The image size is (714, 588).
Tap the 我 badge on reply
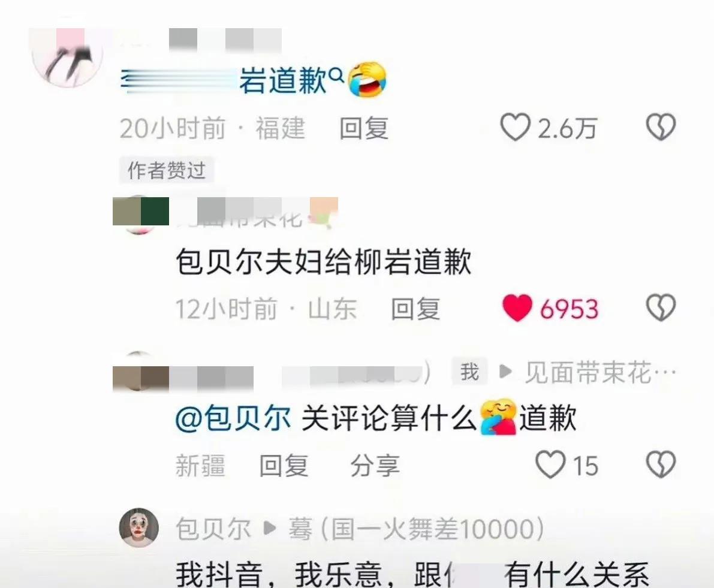click(x=469, y=372)
